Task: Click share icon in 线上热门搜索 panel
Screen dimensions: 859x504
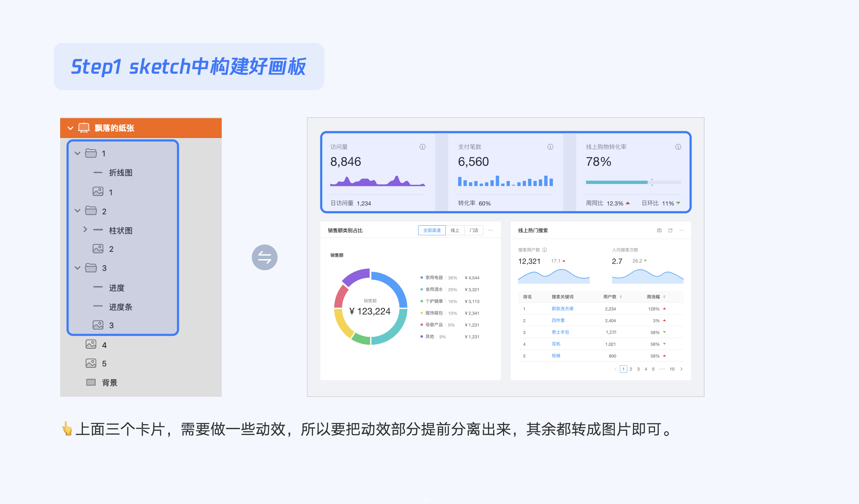Action: tap(671, 231)
